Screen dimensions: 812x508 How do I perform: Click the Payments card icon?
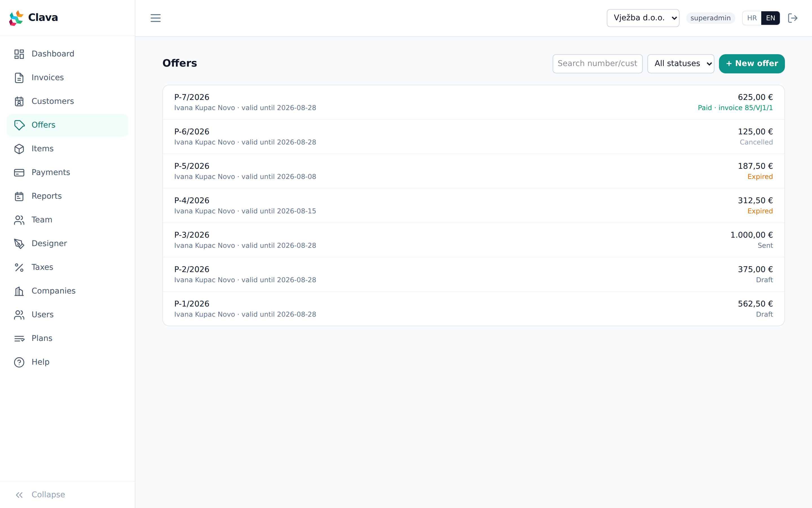[19, 172]
